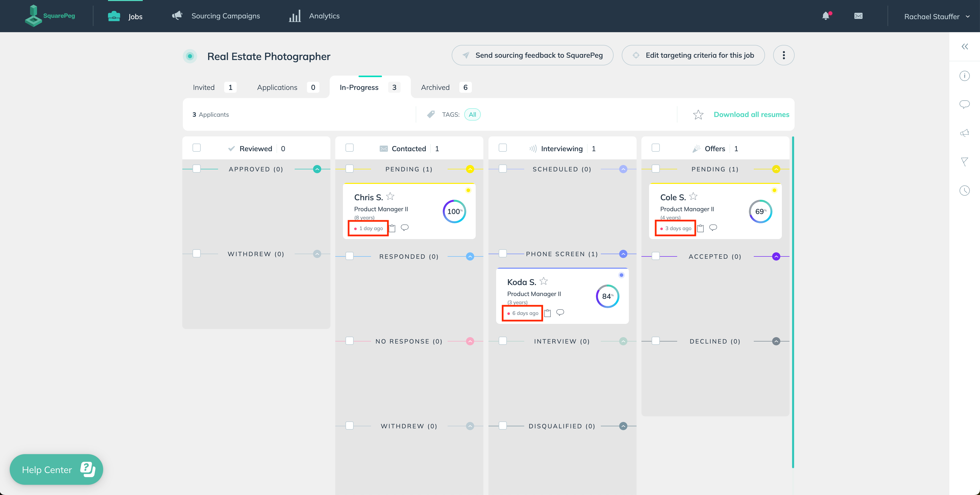
Task: Open Cole S. comment bubble
Action: pos(713,228)
